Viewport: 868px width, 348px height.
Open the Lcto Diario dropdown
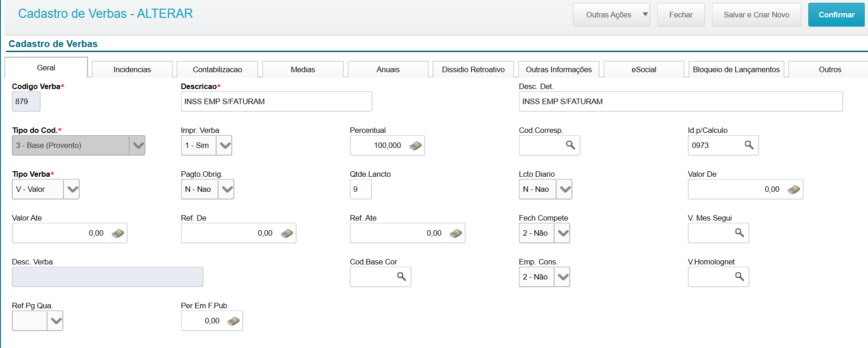565,190
